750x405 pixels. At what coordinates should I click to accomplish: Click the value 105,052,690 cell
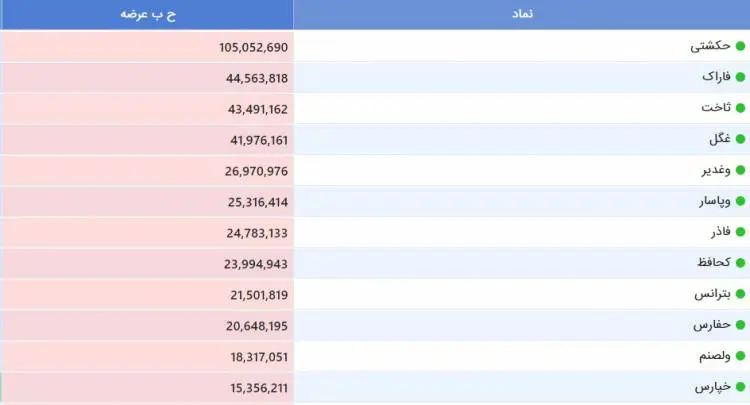pos(252,47)
